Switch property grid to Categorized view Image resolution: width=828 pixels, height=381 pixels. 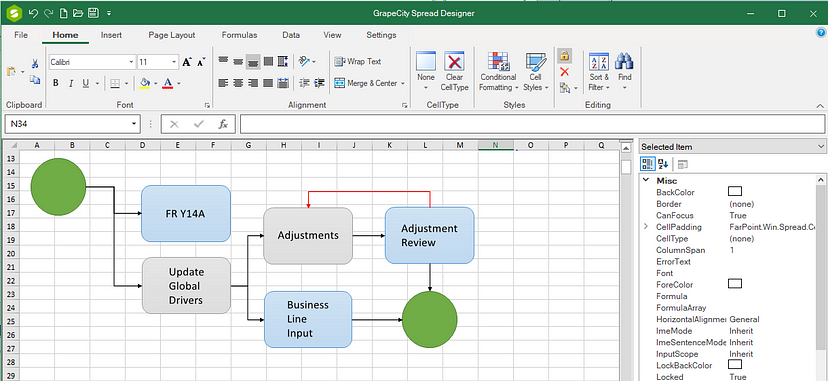(647, 164)
